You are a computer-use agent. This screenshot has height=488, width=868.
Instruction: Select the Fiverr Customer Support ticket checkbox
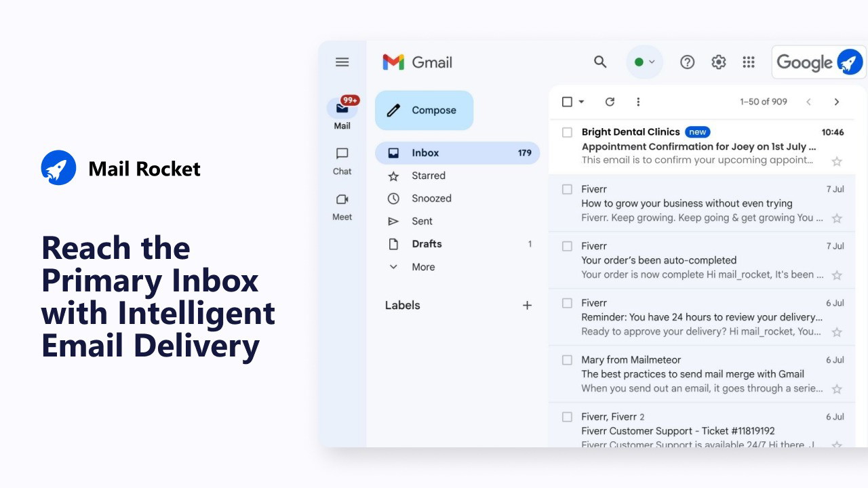pos(568,417)
